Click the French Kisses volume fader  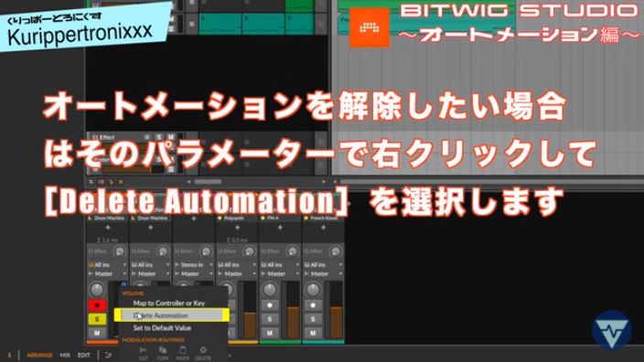(x=336, y=310)
